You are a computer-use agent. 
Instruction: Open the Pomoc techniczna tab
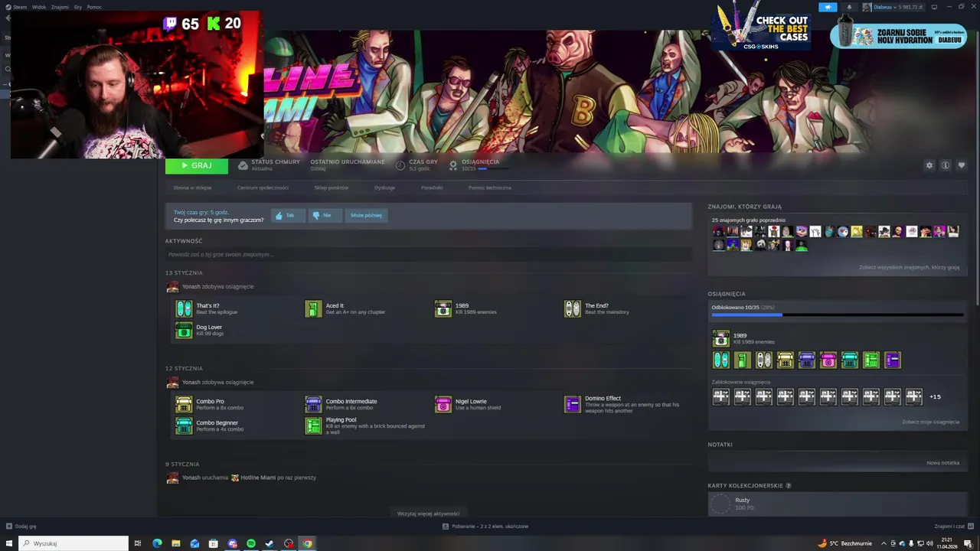point(490,187)
